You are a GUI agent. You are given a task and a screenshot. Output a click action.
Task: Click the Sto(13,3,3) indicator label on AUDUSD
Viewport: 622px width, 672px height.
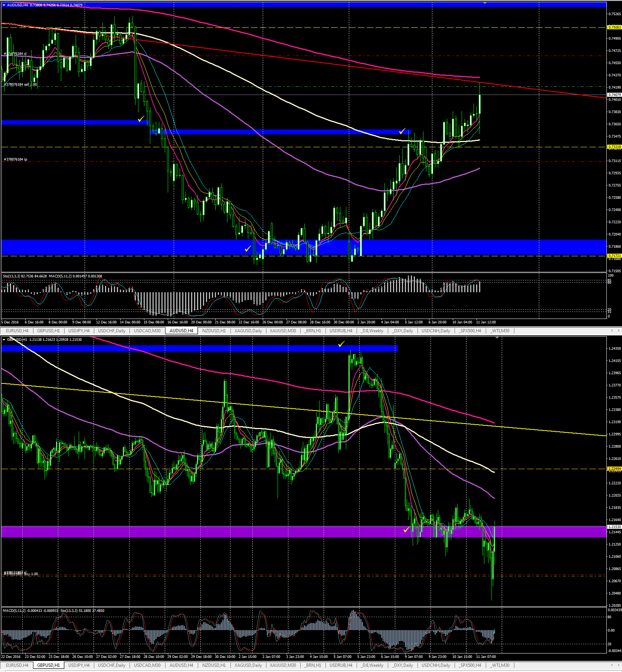[25, 276]
